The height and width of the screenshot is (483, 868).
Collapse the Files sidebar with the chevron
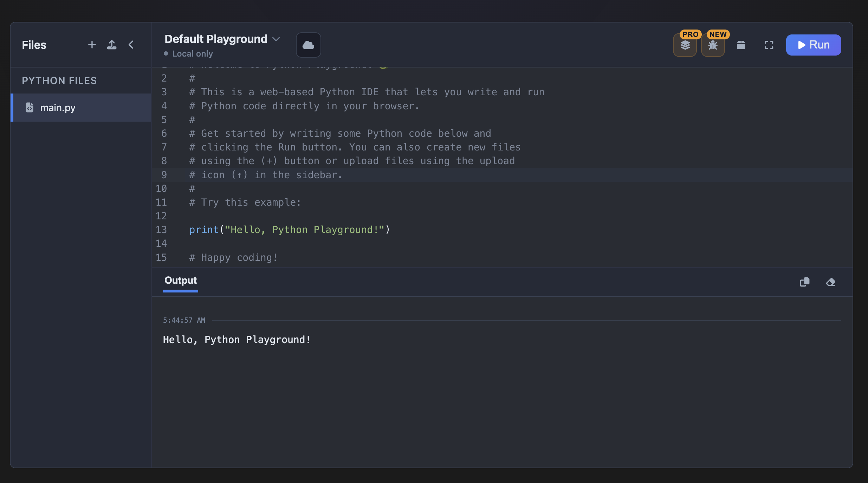[131, 45]
